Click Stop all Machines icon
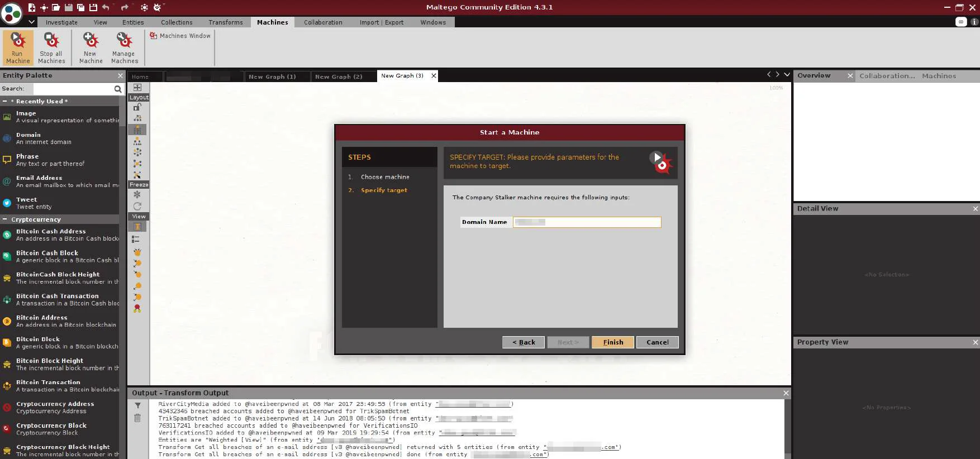Viewport: 980px width, 459px height. [52, 47]
